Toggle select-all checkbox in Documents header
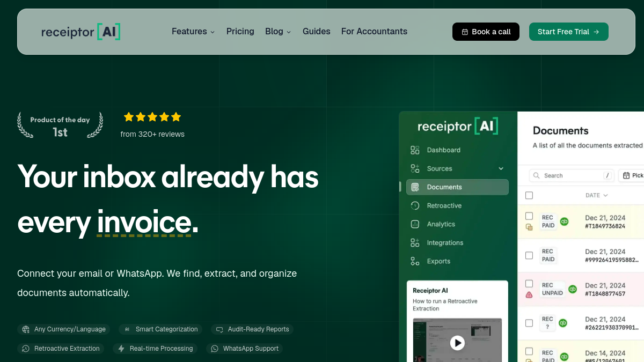 pyautogui.click(x=529, y=195)
